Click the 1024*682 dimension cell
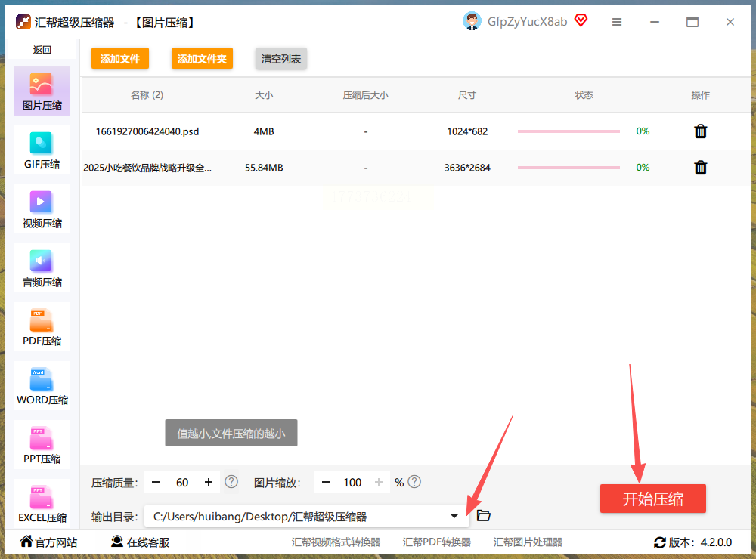Screen dimensions: 756x559 pyautogui.click(x=467, y=131)
